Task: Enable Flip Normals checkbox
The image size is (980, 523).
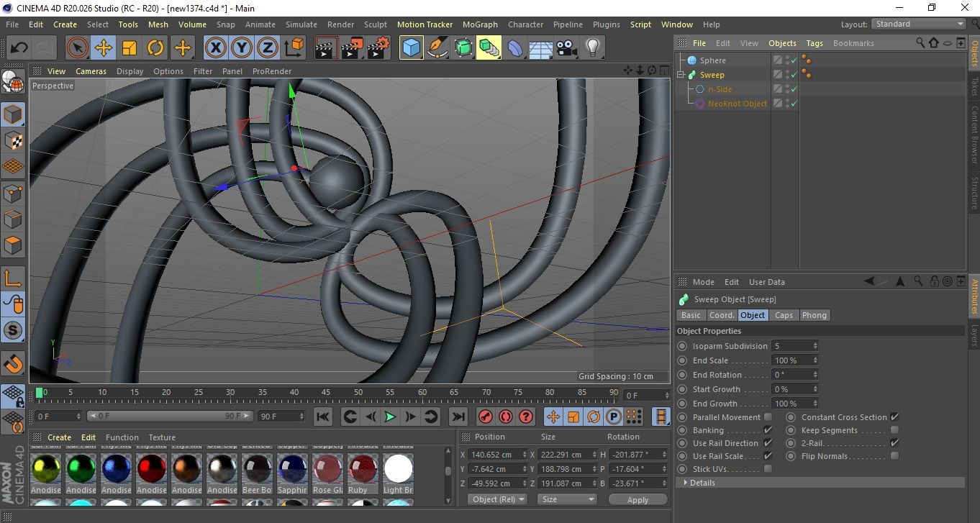Action: tap(894, 456)
